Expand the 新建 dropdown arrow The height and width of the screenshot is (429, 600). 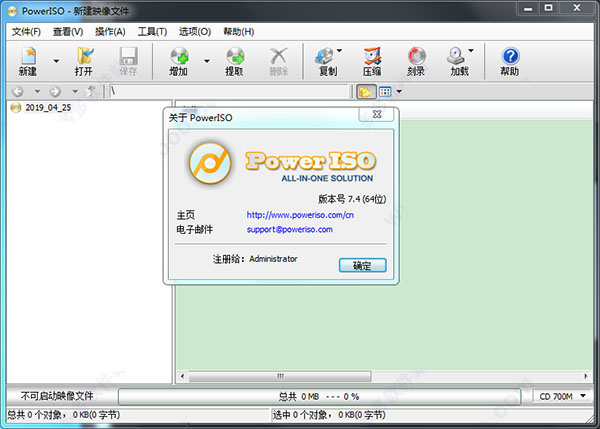(x=56, y=61)
